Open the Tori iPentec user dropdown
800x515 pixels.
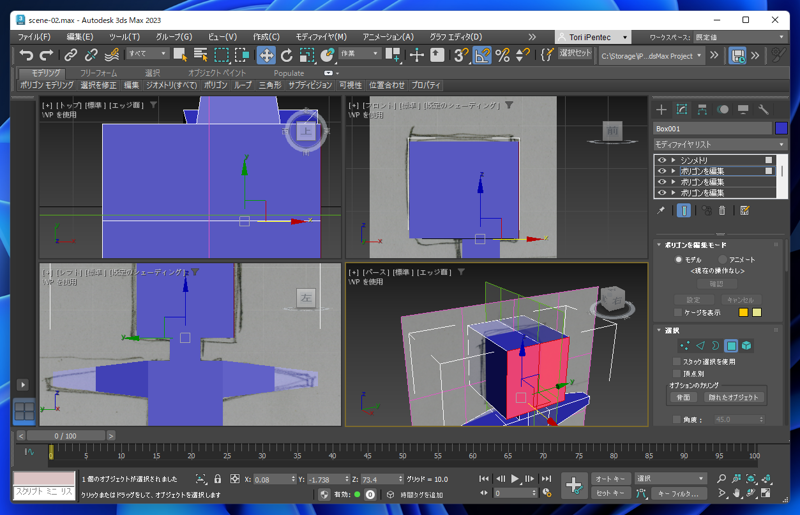click(x=593, y=37)
